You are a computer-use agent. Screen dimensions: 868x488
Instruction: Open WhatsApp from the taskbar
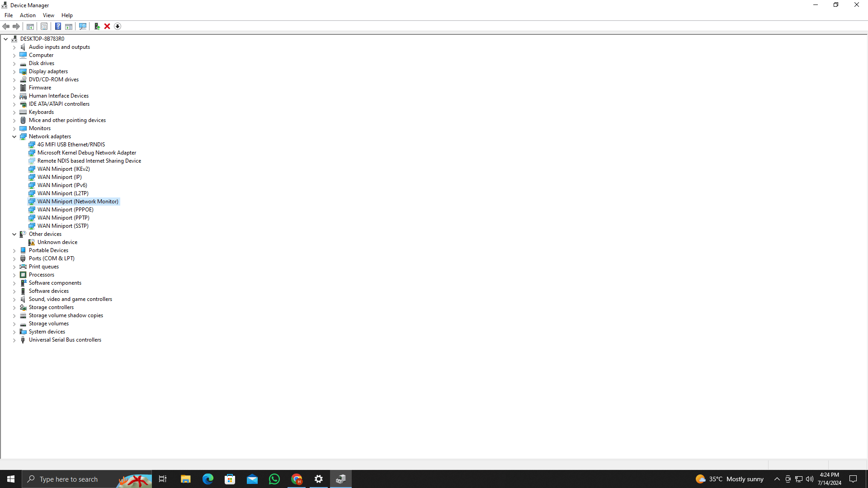274,479
